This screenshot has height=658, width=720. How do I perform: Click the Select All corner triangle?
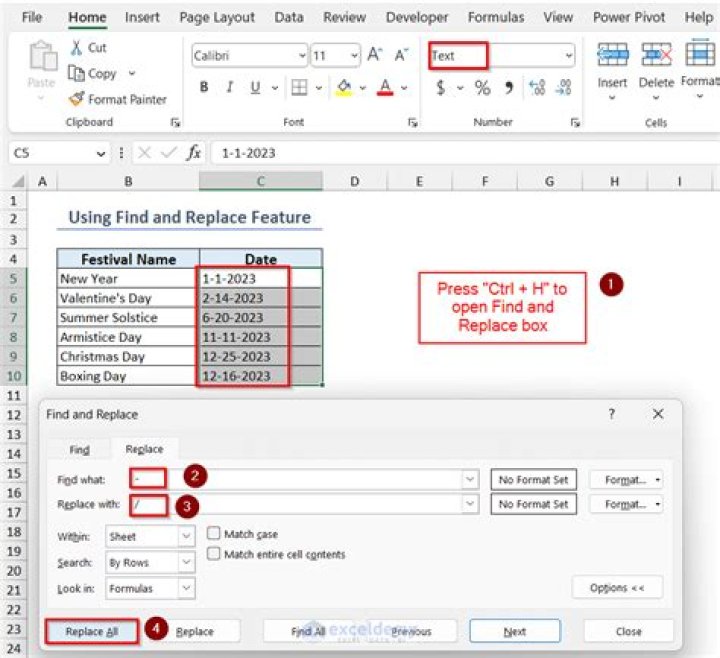pyautogui.click(x=18, y=181)
